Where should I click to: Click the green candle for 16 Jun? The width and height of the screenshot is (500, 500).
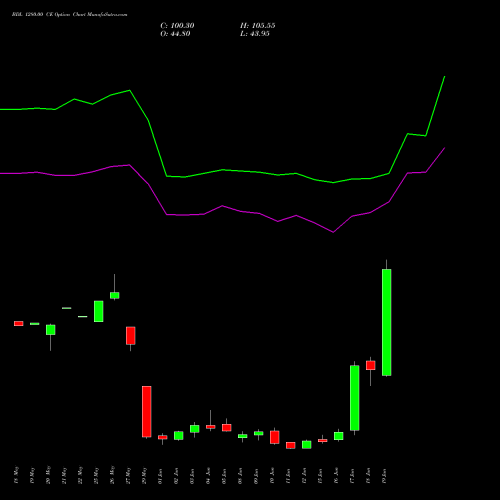pyautogui.click(x=339, y=436)
